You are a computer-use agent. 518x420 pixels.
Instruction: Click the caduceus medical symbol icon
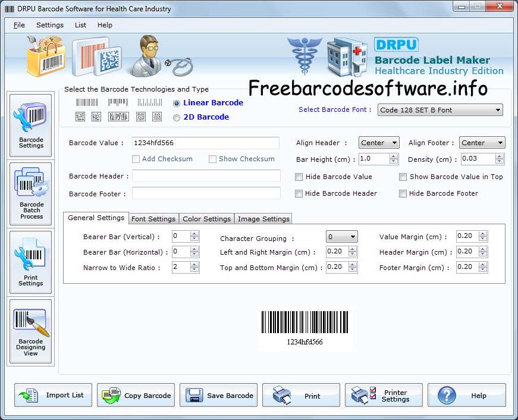click(304, 55)
